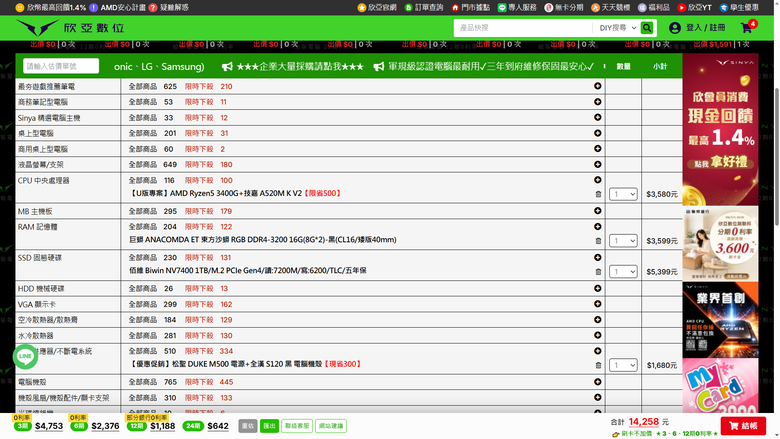Open 天天競標 in top bar

click(610, 7)
